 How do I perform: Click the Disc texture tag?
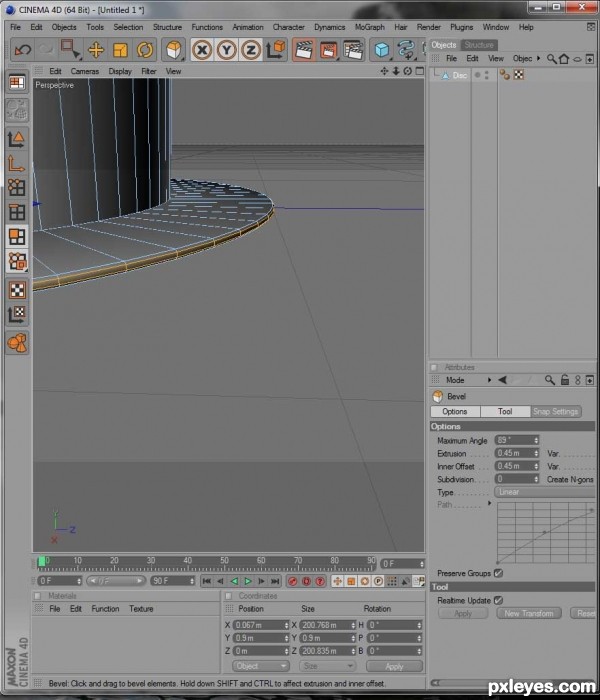click(518, 75)
